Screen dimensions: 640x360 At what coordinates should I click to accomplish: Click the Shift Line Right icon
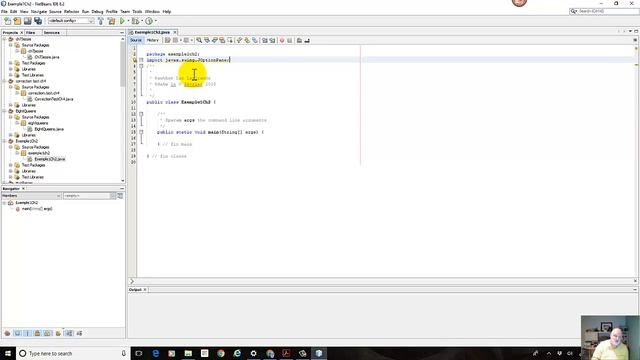tap(272, 40)
